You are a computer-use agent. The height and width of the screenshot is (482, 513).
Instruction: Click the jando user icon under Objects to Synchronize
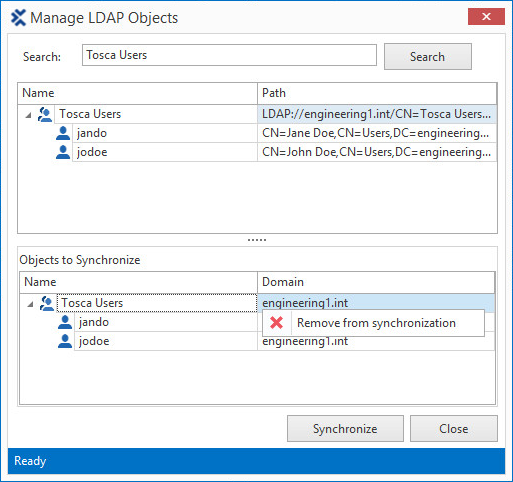pos(65,322)
